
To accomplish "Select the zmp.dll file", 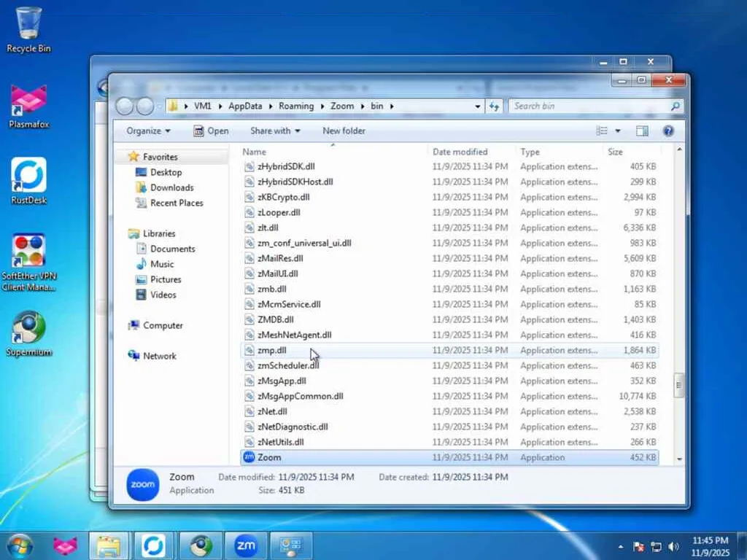I will click(x=449, y=350).
